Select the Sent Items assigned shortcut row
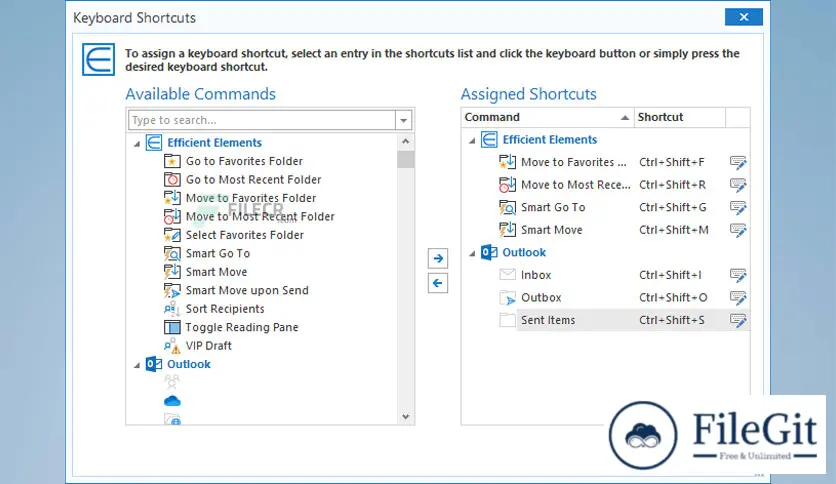The height and width of the screenshot is (484, 836). click(x=633, y=320)
